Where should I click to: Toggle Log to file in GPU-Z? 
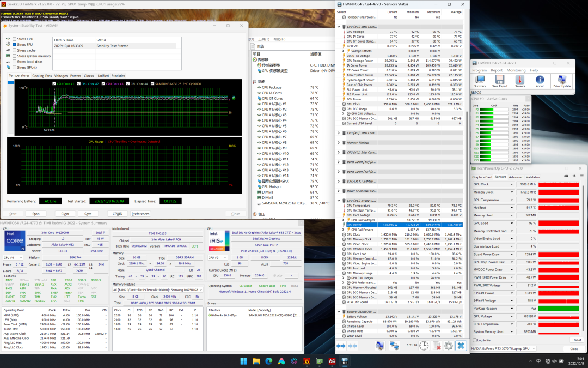(475, 340)
